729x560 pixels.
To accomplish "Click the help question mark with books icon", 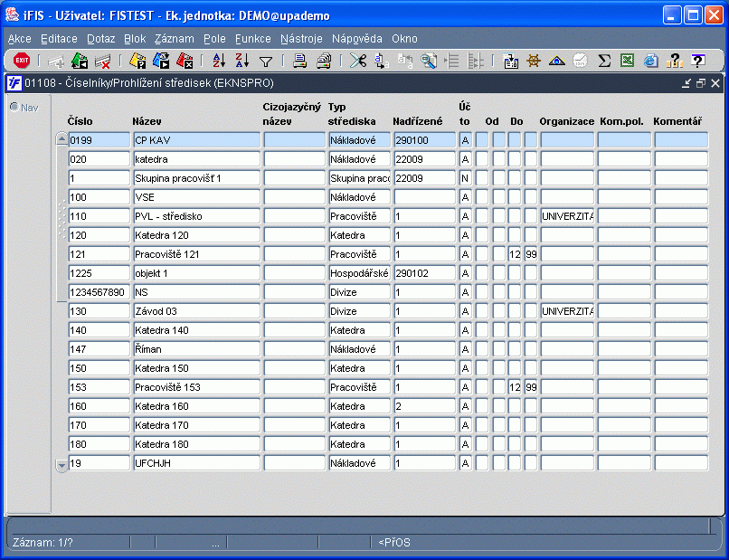I will [674, 61].
